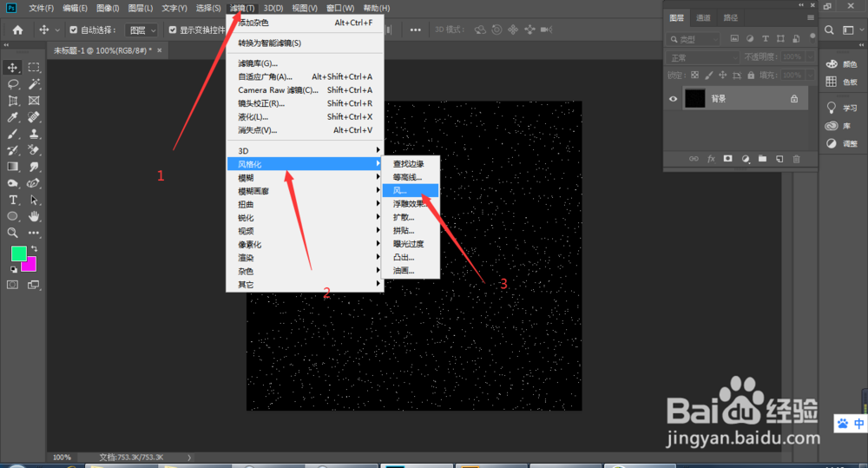Toggle the Auto-Select checkbox

click(74, 30)
